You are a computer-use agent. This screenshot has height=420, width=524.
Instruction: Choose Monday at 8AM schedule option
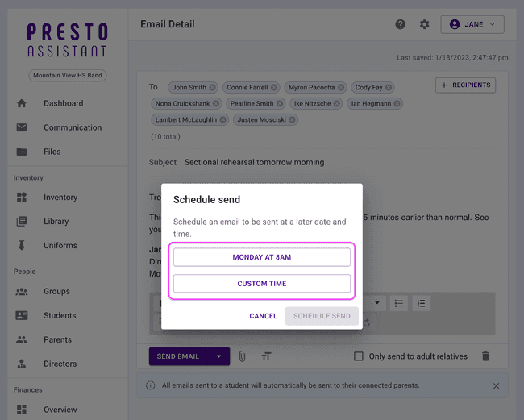click(262, 257)
